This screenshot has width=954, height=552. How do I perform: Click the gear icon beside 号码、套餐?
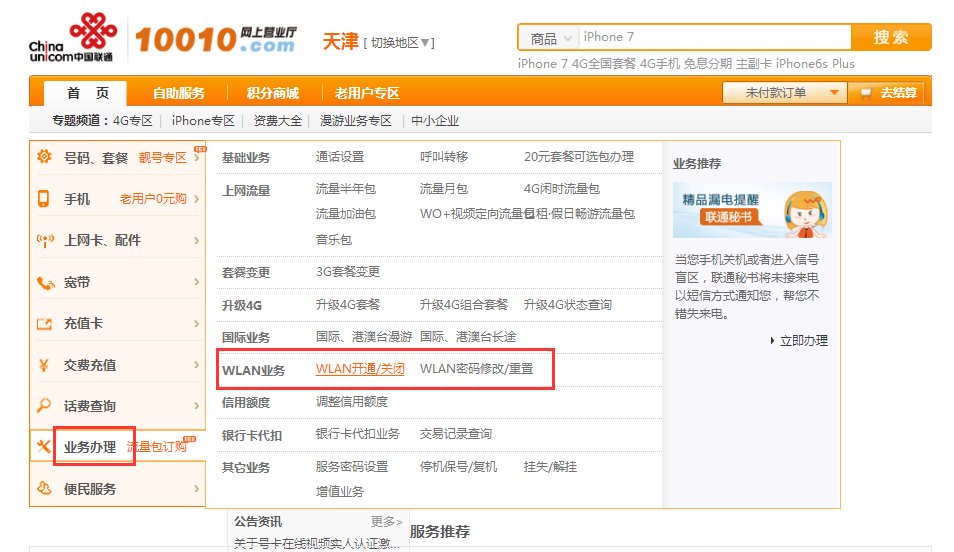[x=44, y=156]
